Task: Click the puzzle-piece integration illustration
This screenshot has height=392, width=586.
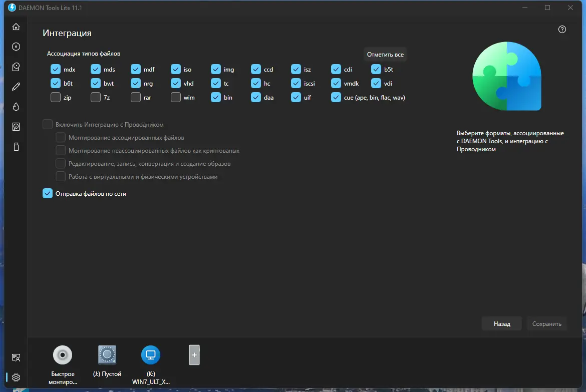Action: pyautogui.click(x=506, y=76)
